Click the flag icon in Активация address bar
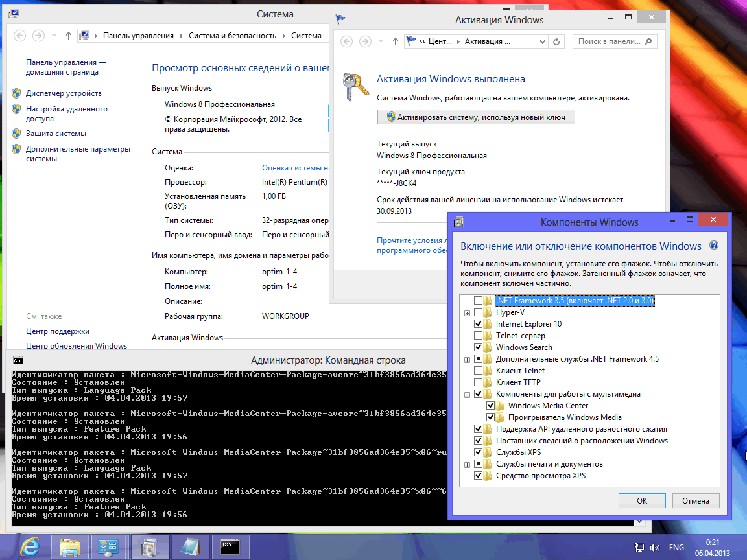The width and height of the screenshot is (747, 560). coord(410,41)
